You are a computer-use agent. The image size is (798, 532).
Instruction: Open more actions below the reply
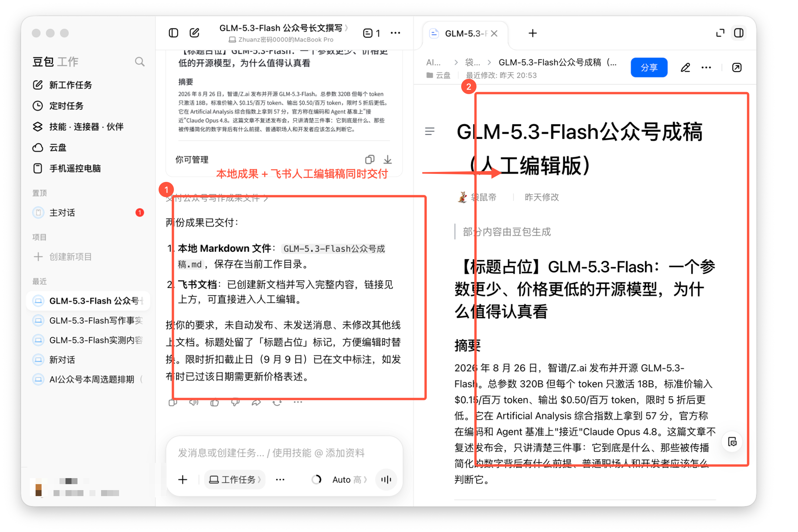298,402
